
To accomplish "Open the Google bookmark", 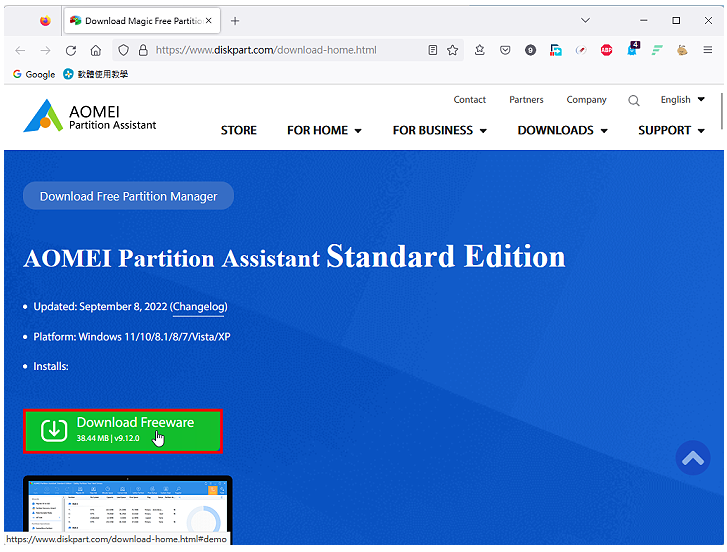I will click(x=34, y=74).
